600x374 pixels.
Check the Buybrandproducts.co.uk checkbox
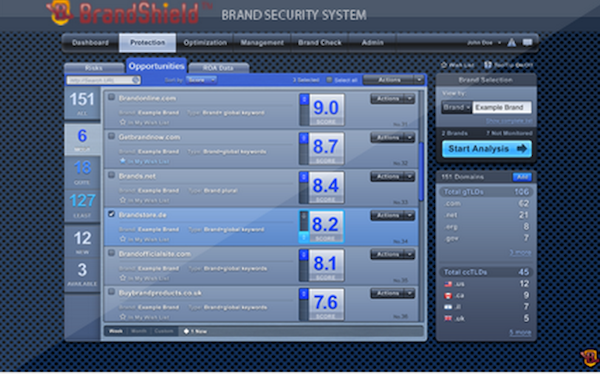(111, 292)
